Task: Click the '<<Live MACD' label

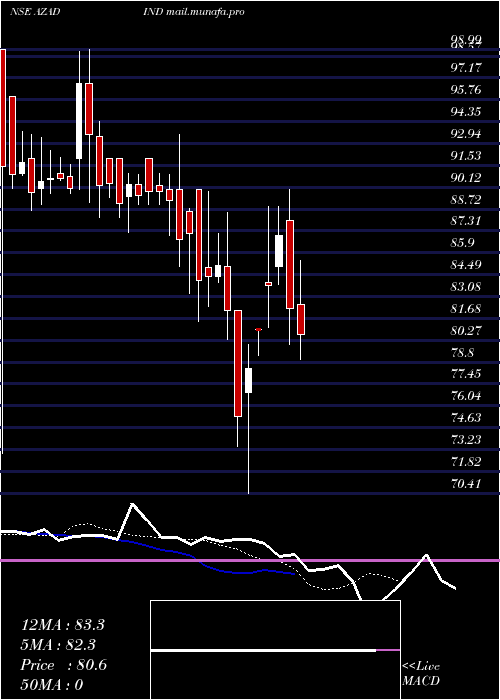Action: [421, 674]
